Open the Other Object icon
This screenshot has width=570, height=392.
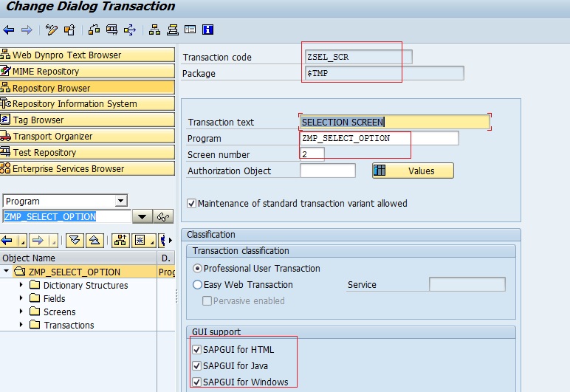(x=69, y=30)
